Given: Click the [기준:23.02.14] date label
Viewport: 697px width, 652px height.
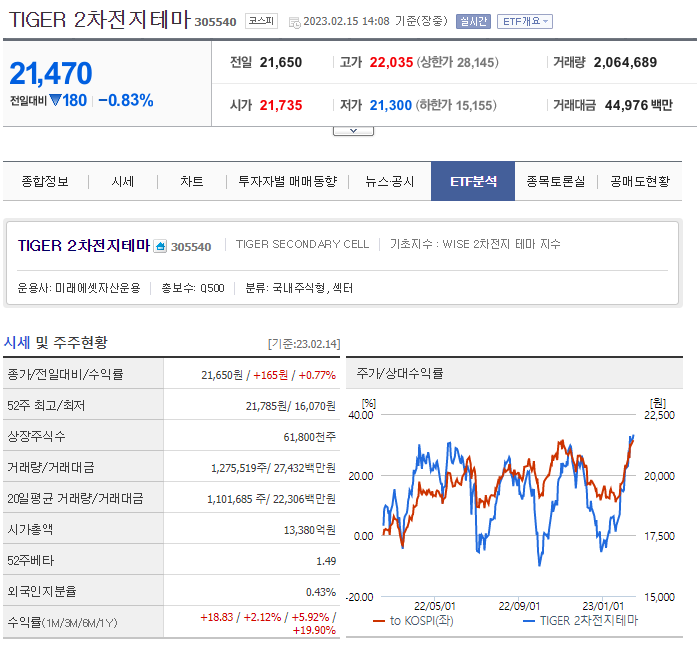Looking at the screenshot, I should (304, 344).
